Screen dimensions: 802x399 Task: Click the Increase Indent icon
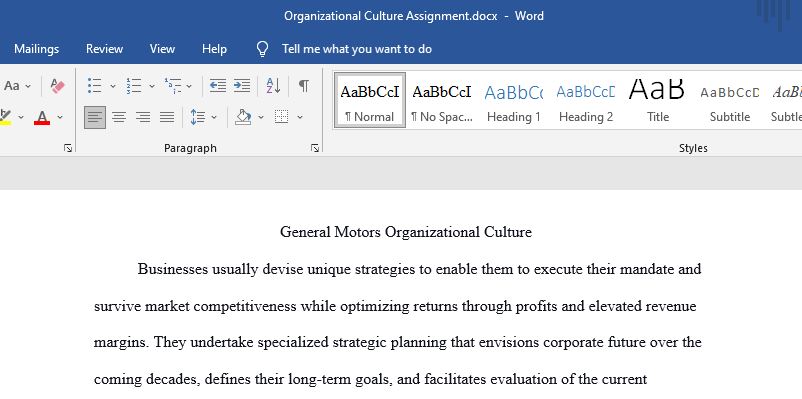click(x=242, y=86)
